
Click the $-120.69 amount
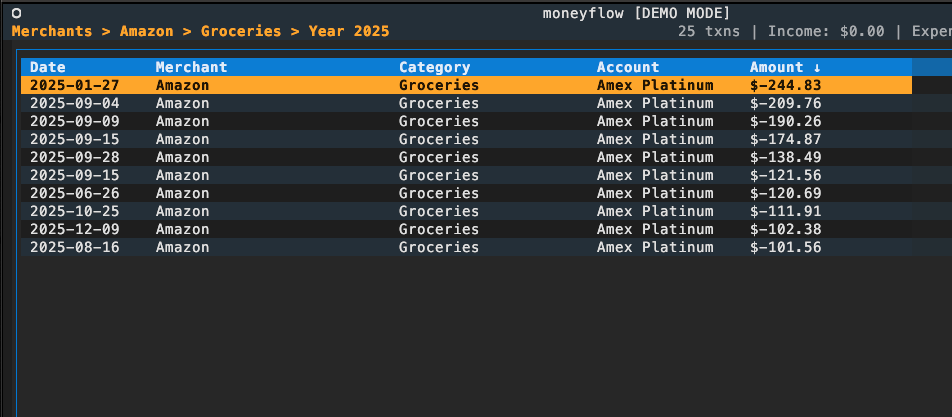[786, 193]
